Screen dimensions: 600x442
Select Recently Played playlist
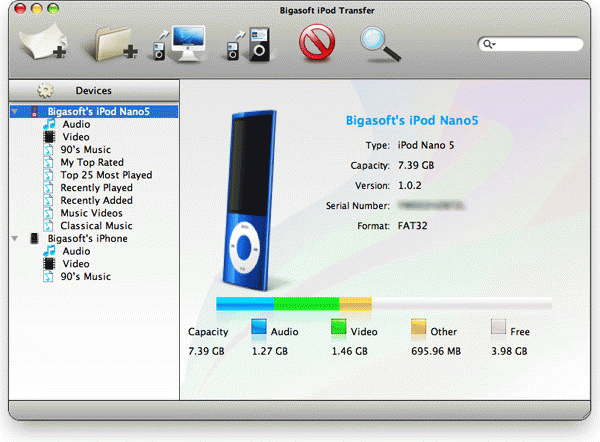point(96,188)
